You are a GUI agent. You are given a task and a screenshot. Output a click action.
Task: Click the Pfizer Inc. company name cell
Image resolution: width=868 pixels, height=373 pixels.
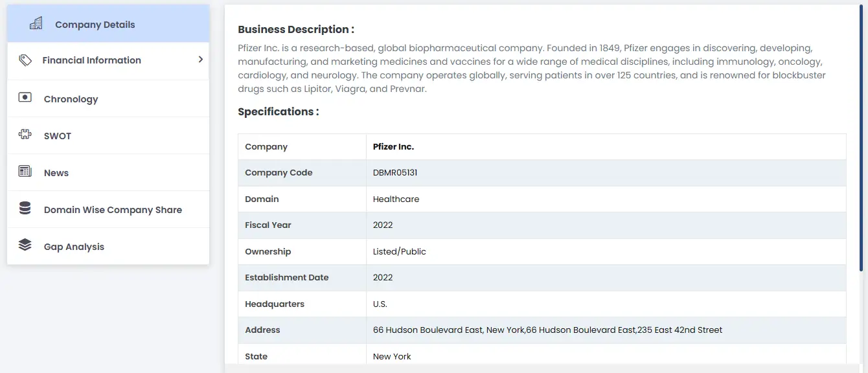[x=393, y=147]
